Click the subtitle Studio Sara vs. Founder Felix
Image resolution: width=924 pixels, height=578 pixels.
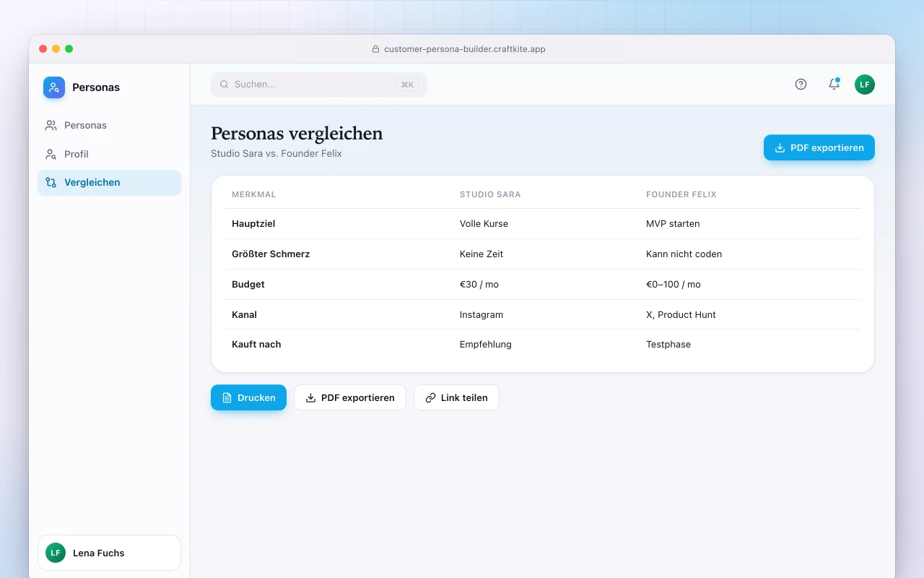(276, 154)
